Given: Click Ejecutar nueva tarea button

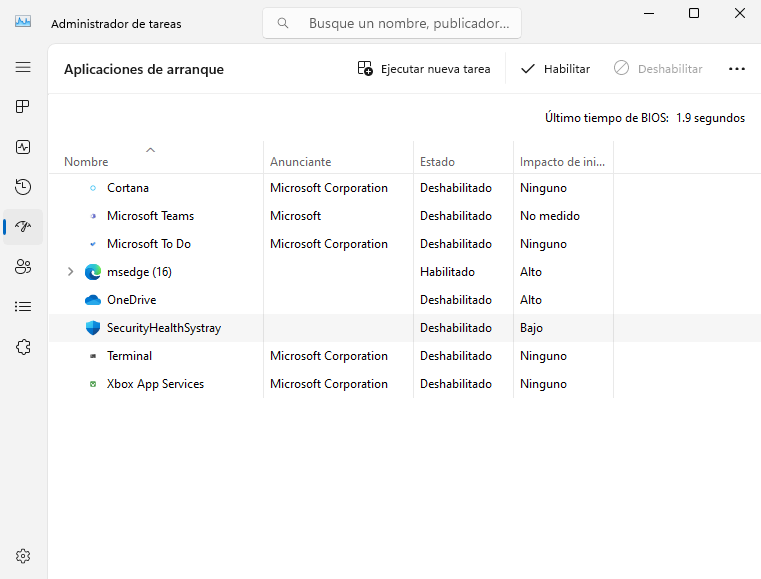Looking at the screenshot, I should tap(424, 69).
